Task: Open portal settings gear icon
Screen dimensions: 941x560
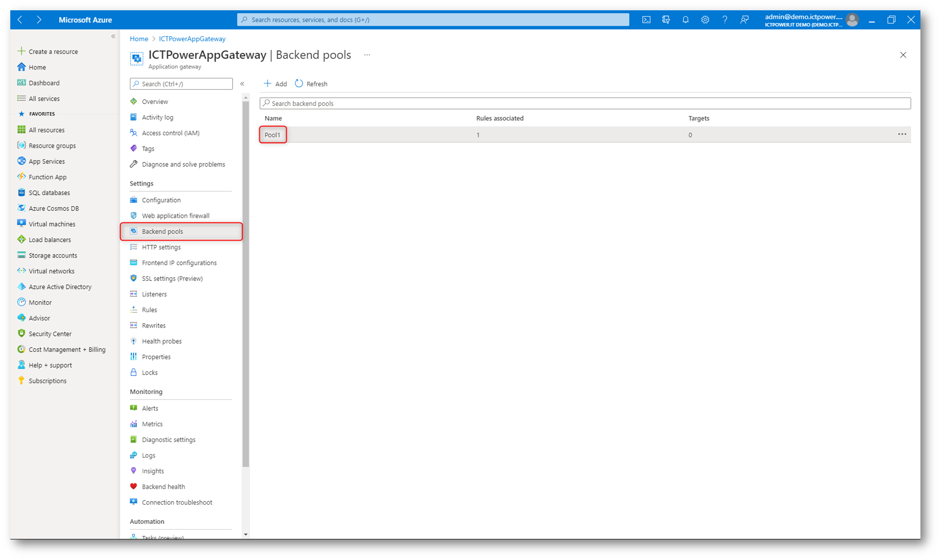Action: pyautogui.click(x=705, y=20)
